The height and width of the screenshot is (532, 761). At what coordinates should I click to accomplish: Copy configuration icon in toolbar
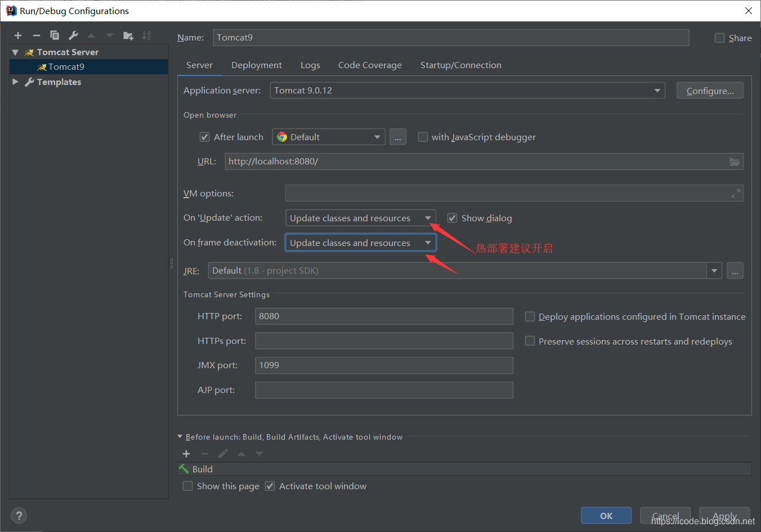pos(55,35)
